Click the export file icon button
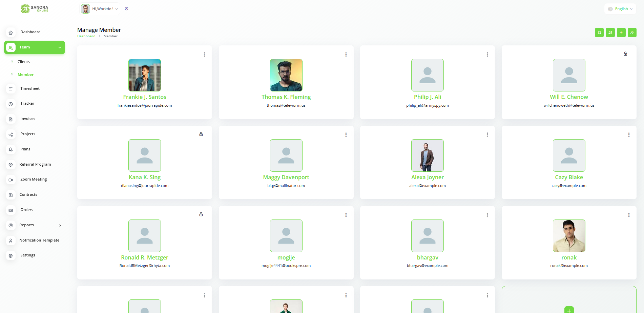This screenshot has height=313, width=644. click(x=599, y=33)
